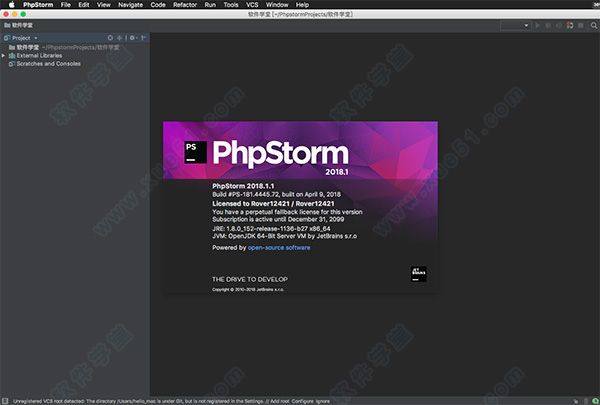Click Ignore in status bar
This screenshot has height=405, width=600.
point(323,401)
